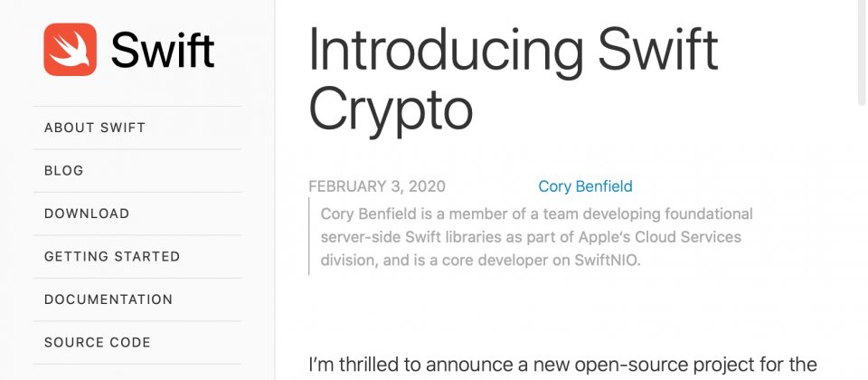
Task: Click the orange Swift bird logo
Action: (71, 49)
